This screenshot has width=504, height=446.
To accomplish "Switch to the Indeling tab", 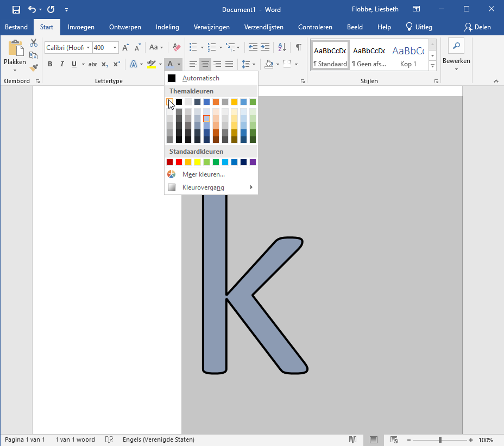I will 167,27.
